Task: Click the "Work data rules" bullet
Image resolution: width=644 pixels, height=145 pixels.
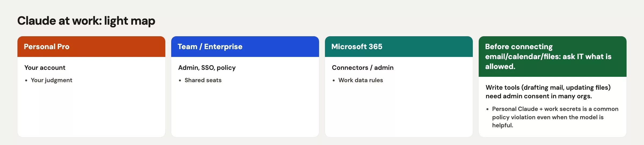Action: point(361,80)
